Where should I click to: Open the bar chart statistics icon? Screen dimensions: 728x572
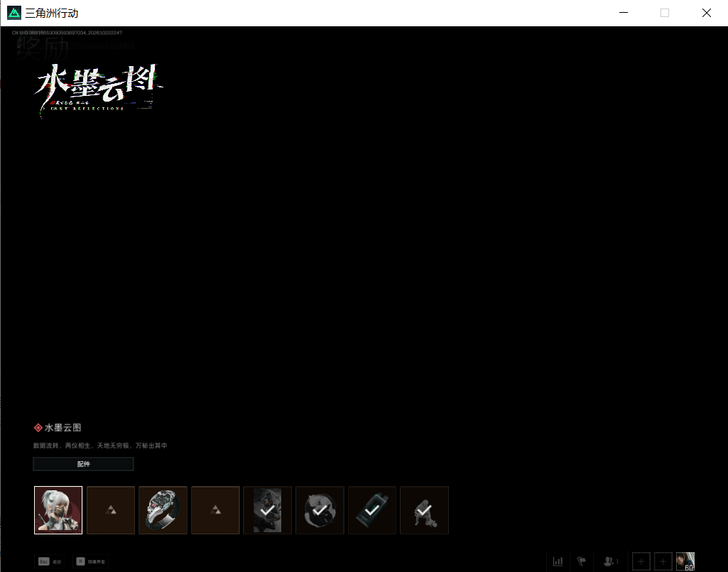click(x=558, y=561)
